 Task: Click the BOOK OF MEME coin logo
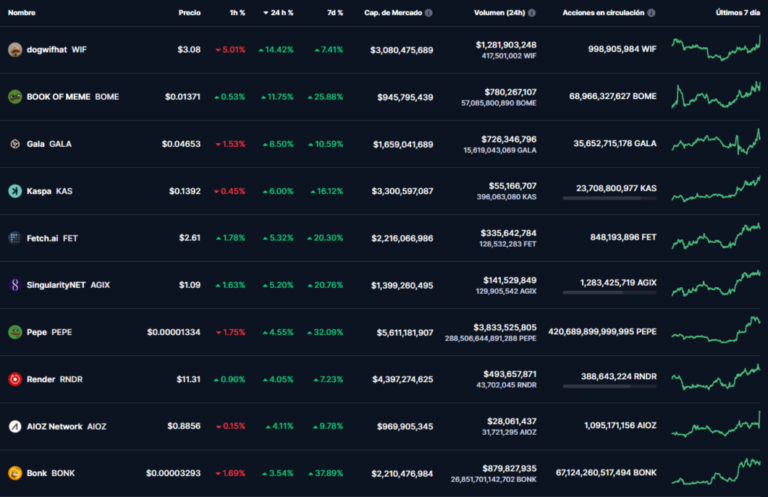pos(15,97)
